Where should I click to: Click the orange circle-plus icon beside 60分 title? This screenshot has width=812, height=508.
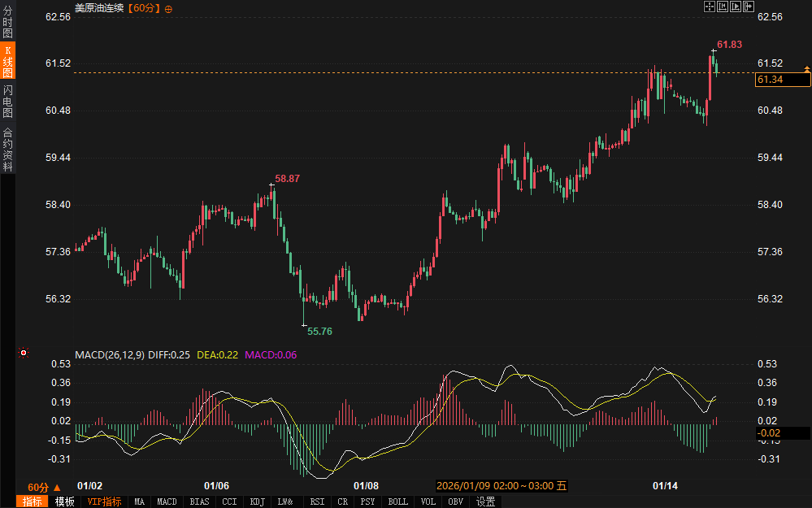click(x=168, y=8)
